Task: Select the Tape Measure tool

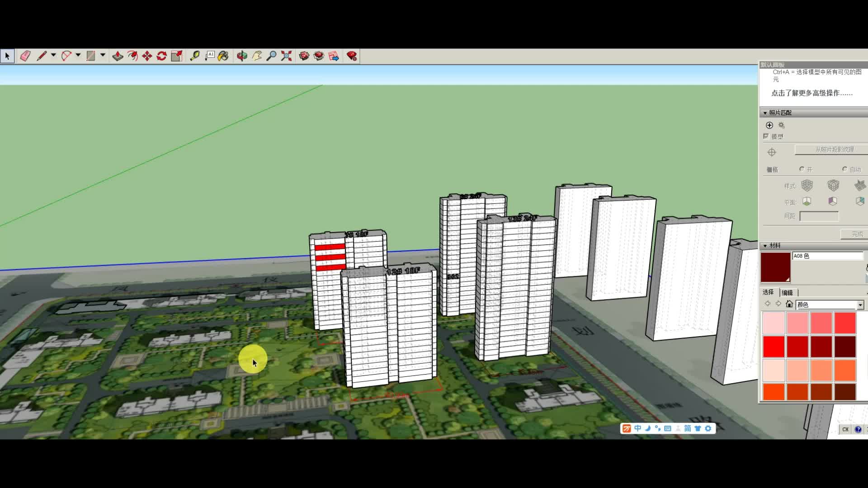Action: pos(195,56)
